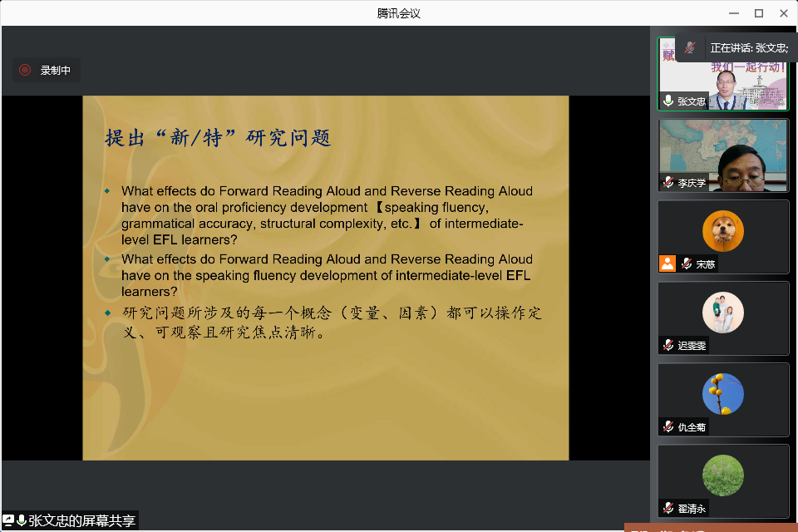Click the screen share icon at bottom left
798x532 pixels.
tap(8, 520)
